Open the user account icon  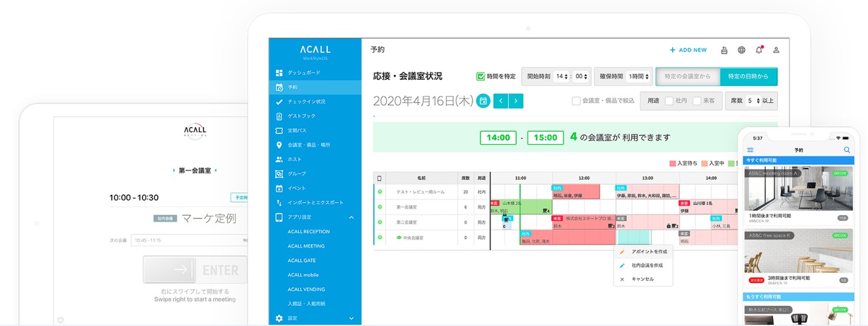pyautogui.click(x=777, y=50)
